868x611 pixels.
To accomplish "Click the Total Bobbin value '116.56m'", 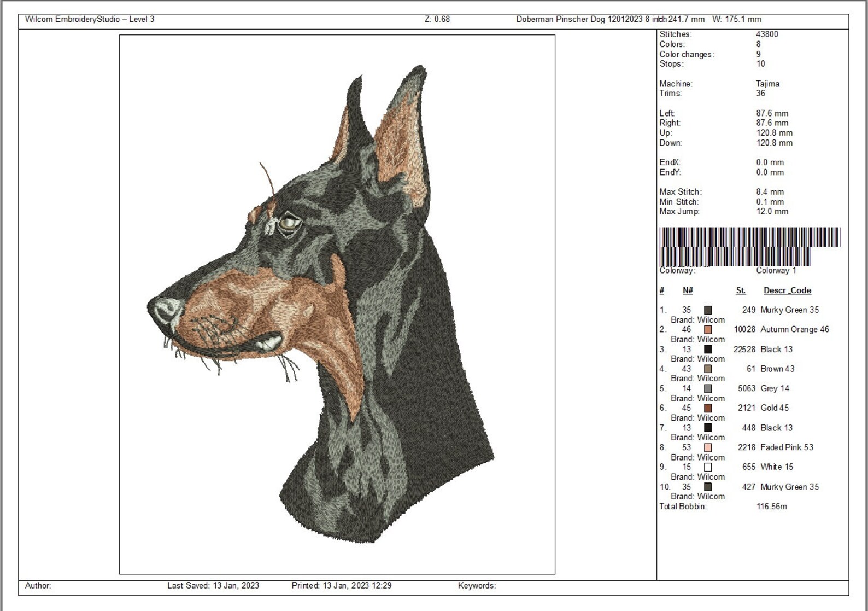I will [x=772, y=507].
